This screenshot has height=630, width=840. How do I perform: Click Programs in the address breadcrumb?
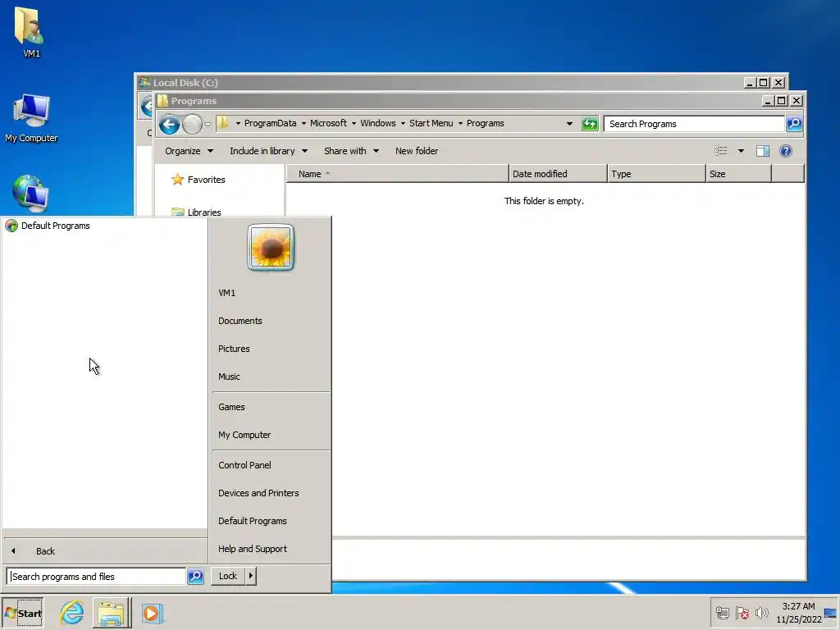[485, 123]
